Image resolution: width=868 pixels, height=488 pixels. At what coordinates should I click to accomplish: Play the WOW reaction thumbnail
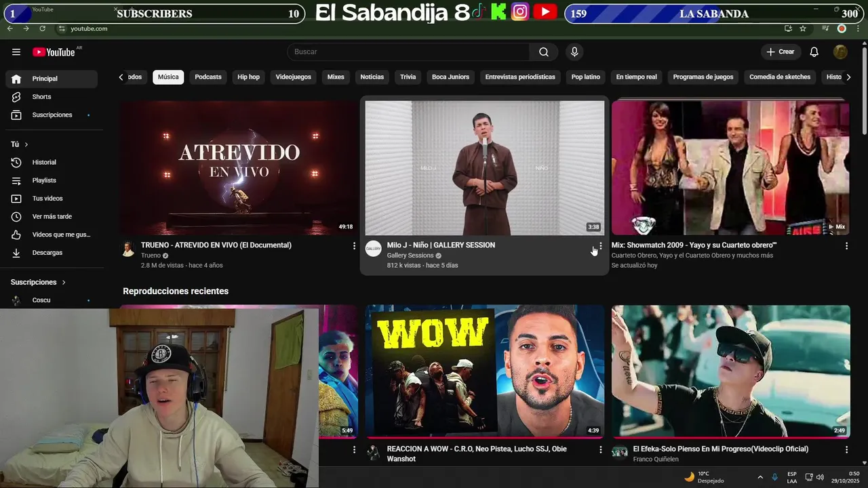484,371
